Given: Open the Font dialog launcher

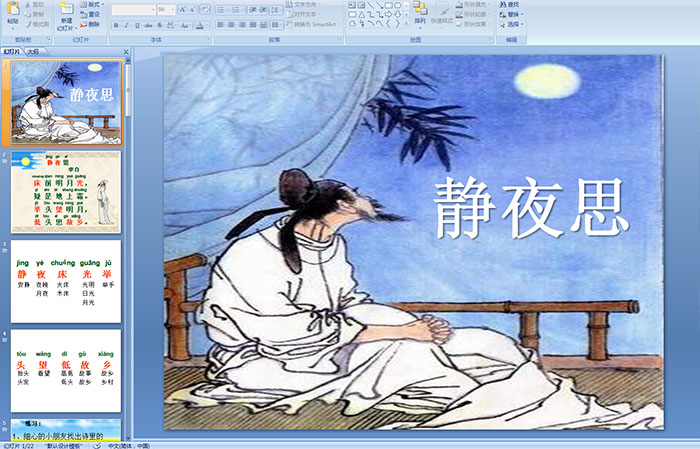Looking at the screenshot, I should pyautogui.click(x=208, y=40).
